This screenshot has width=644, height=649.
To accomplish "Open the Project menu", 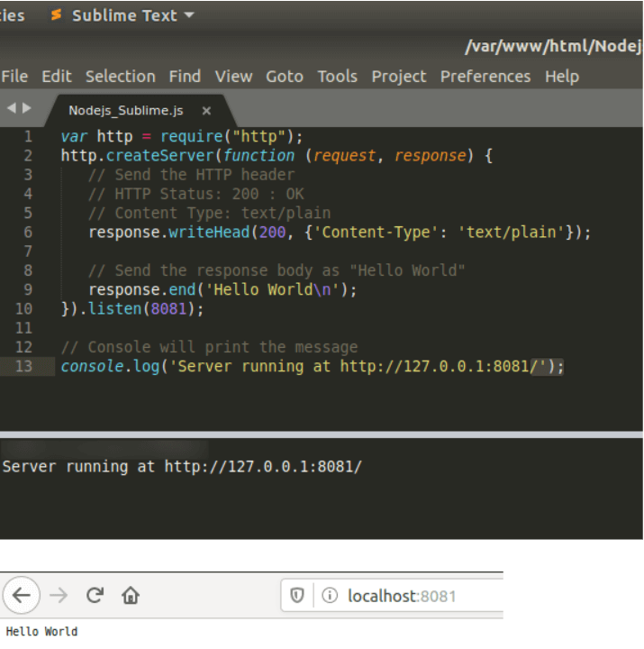I will point(399,77).
